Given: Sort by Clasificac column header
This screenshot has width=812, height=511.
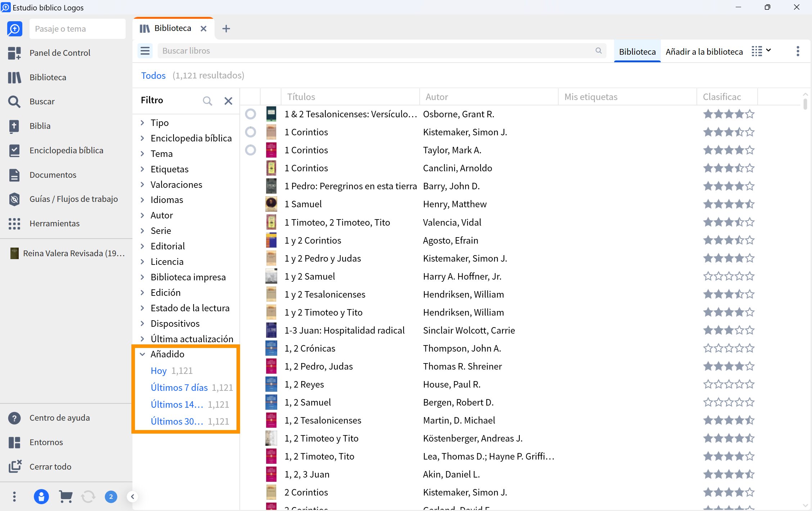Looking at the screenshot, I should coord(727,97).
